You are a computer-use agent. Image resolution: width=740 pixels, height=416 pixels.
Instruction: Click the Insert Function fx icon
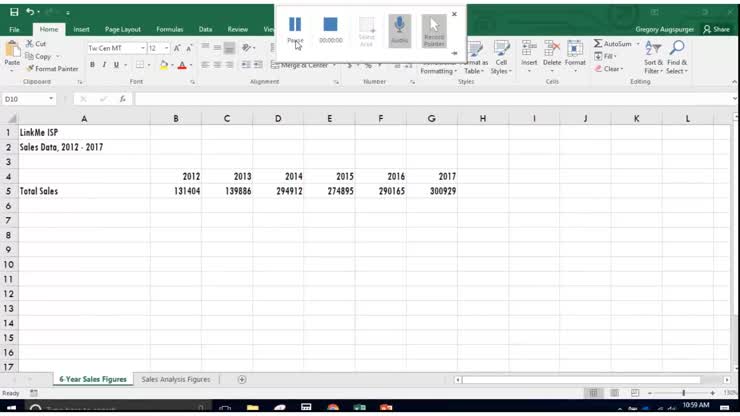click(x=122, y=99)
